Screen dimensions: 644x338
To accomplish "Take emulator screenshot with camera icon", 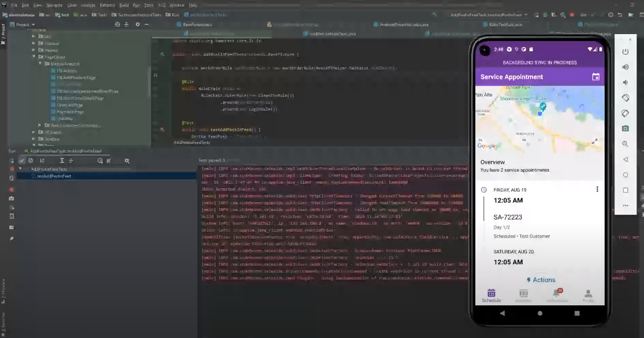I will click(625, 128).
